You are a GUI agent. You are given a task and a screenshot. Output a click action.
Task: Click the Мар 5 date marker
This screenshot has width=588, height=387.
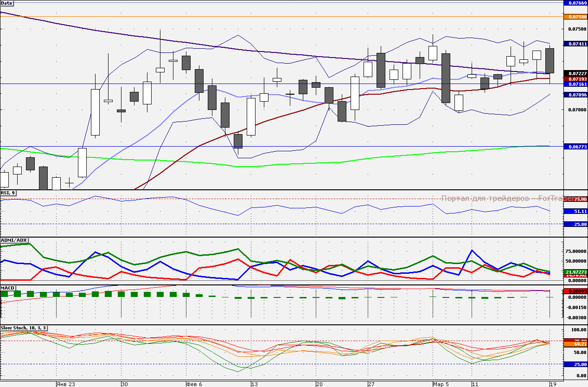click(441, 384)
